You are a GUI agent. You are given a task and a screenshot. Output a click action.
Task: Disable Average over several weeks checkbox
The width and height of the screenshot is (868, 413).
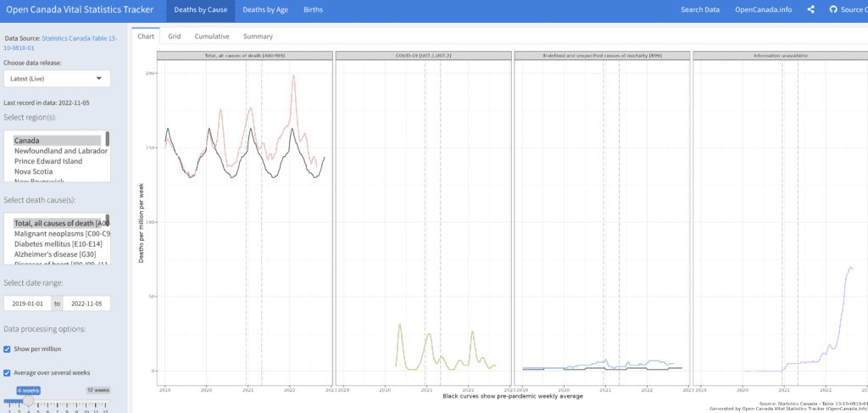(x=8, y=372)
